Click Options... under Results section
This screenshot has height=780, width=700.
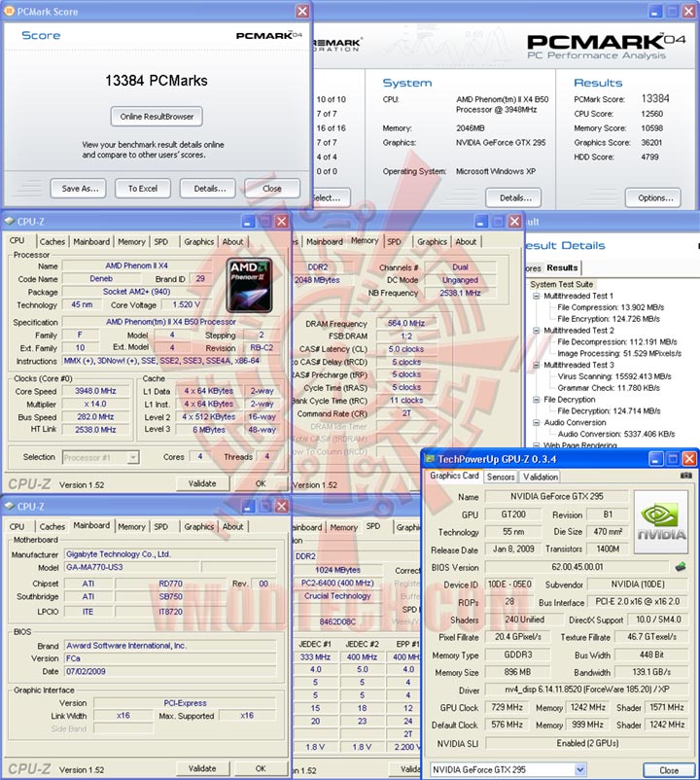[x=655, y=198]
